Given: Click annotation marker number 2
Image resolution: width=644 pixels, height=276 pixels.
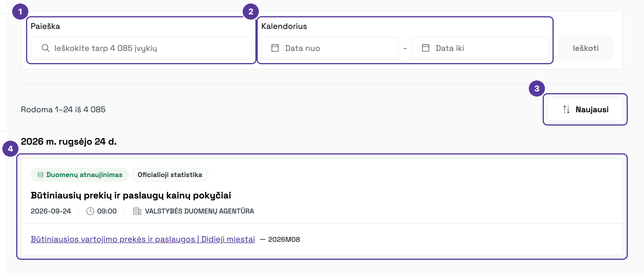Looking at the screenshot, I should coord(251,12).
